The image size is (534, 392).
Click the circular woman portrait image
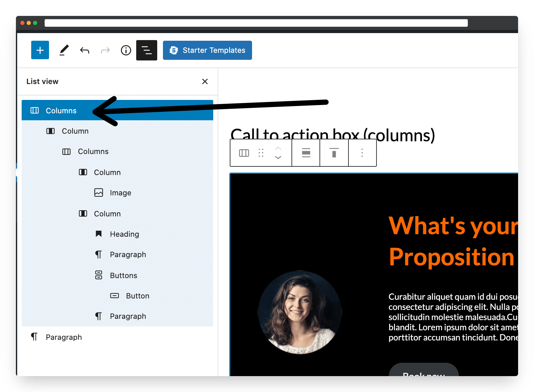click(300, 312)
